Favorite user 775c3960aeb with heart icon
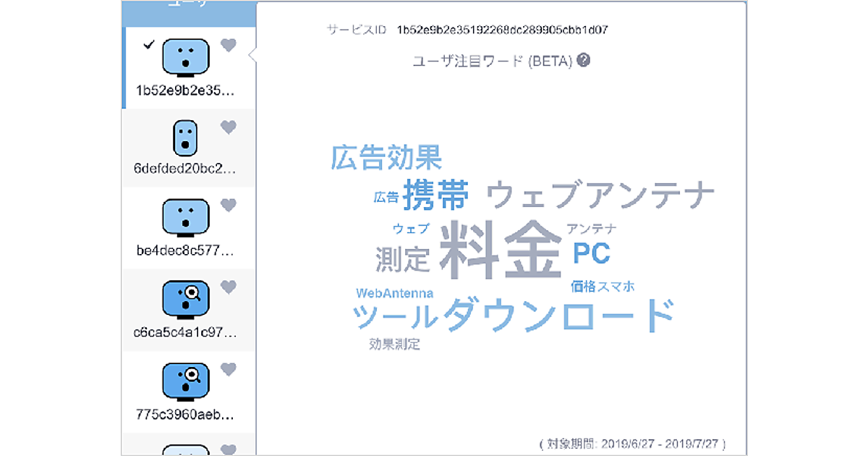The width and height of the screenshot is (868, 456). coord(229,369)
